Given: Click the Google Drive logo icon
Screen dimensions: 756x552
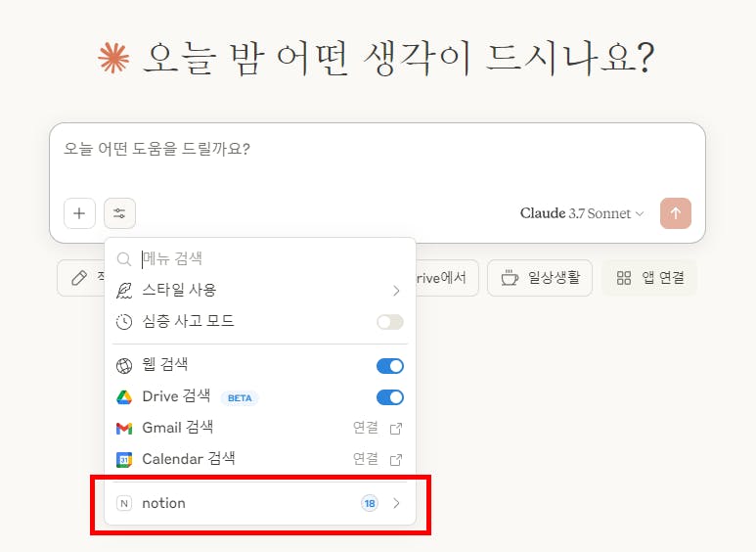Looking at the screenshot, I should [124, 397].
